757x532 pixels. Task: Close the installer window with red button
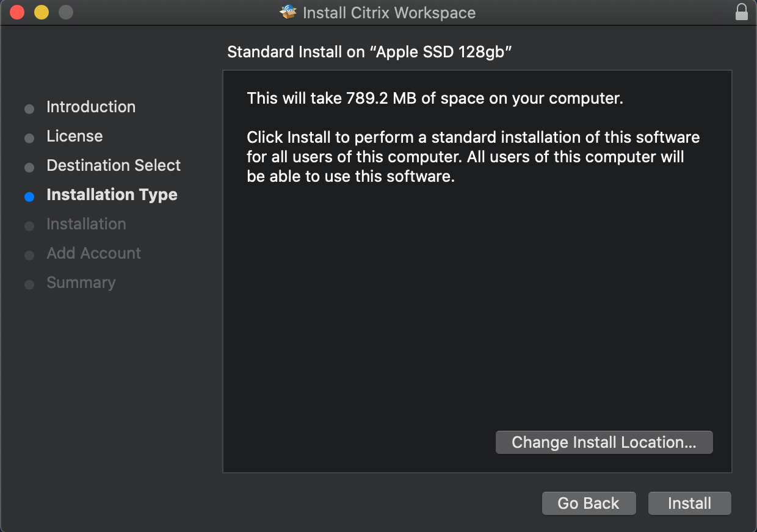[17, 12]
